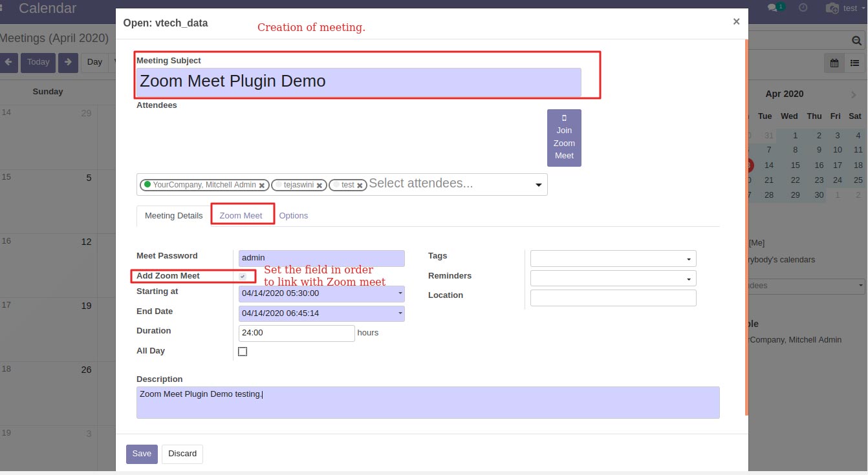Remove tejaswini from attendees

(320, 185)
